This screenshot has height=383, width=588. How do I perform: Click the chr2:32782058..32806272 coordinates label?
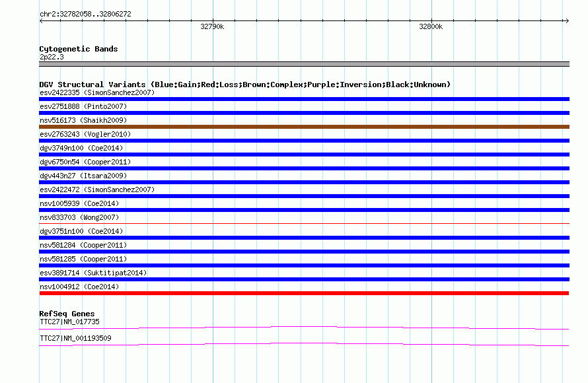pyautogui.click(x=85, y=14)
